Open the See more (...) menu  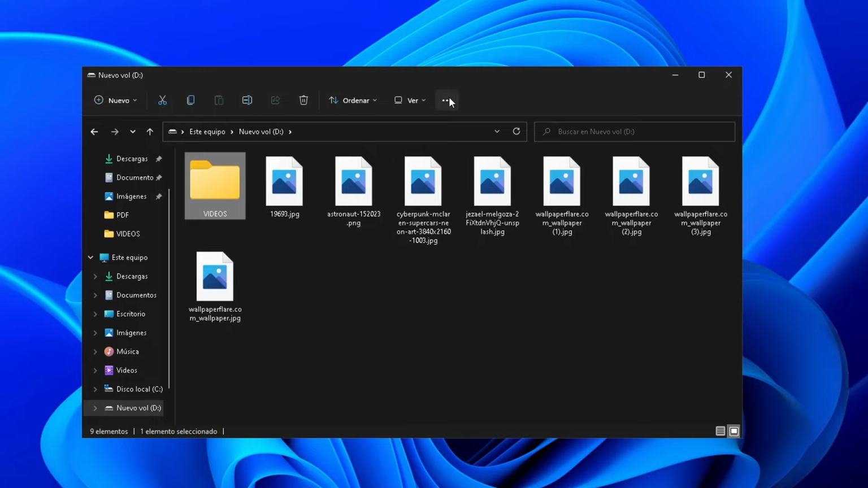pyautogui.click(x=446, y=100)
